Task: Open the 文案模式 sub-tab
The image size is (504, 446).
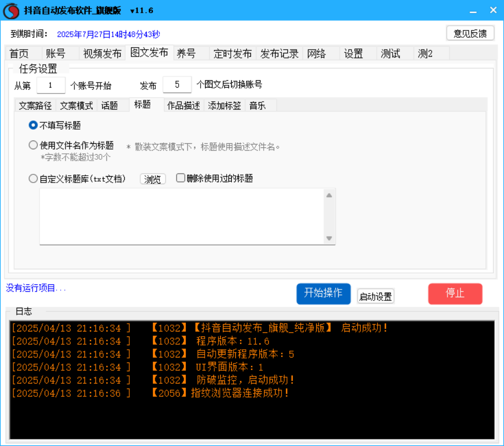Action: (76, 105)
